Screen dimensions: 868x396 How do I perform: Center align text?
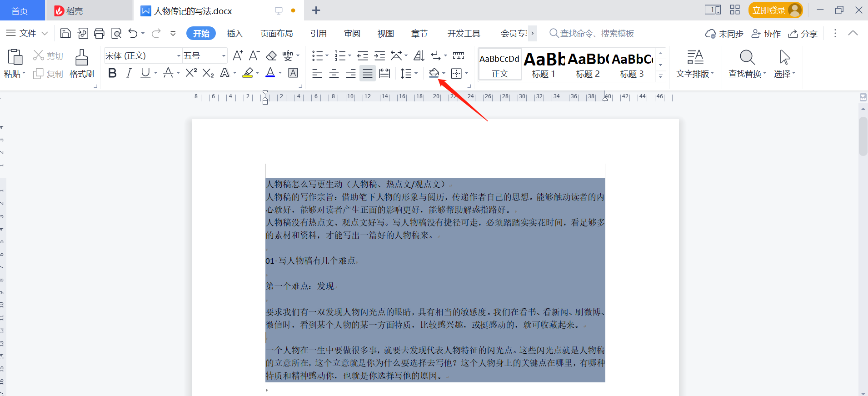pos(334,73)
